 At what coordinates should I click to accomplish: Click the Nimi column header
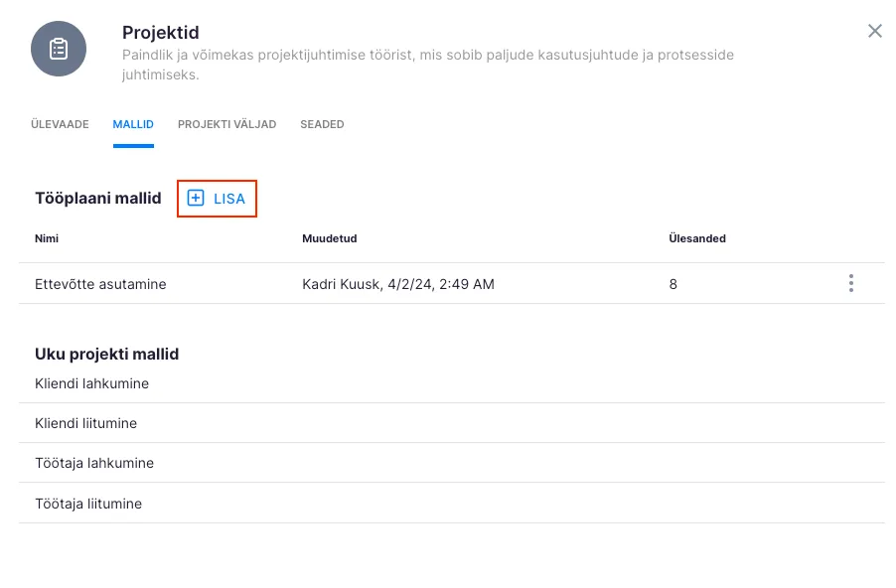click(47, 239)
